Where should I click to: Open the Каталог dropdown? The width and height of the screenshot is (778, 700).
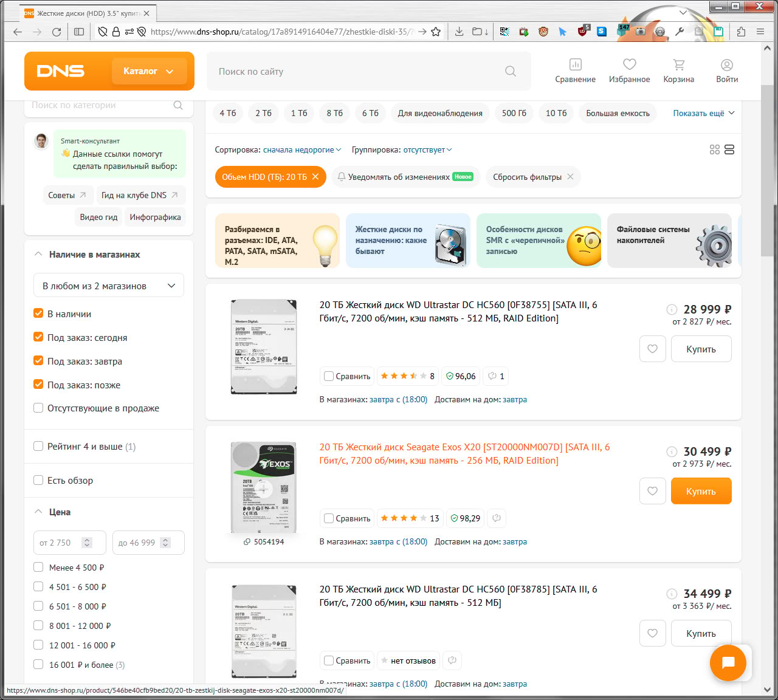[x=148, y=71]
